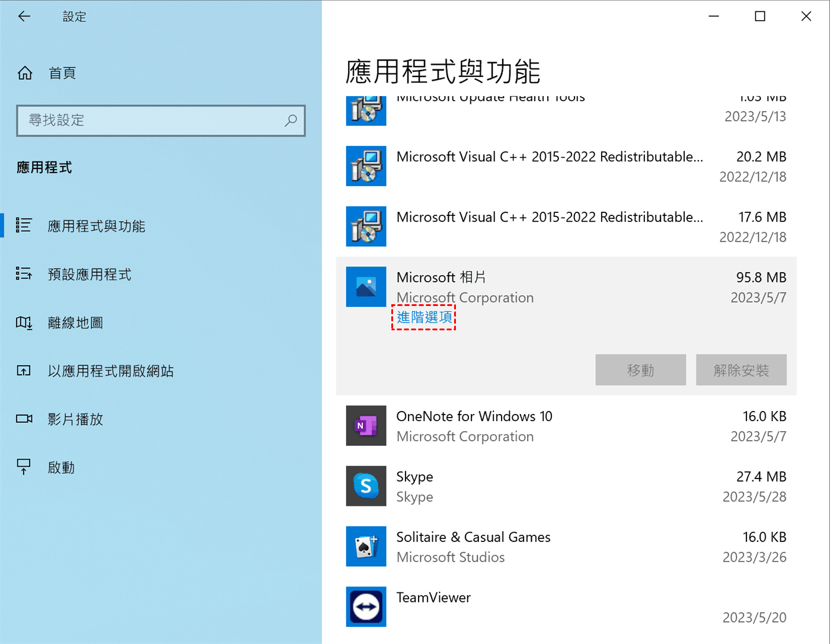Open 離線地圖 settings page
Viewport: 830px width, 644px height.
pos(75,323)
